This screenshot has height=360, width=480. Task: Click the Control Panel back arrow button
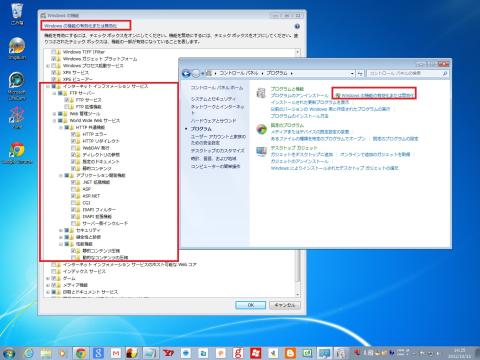186,73
